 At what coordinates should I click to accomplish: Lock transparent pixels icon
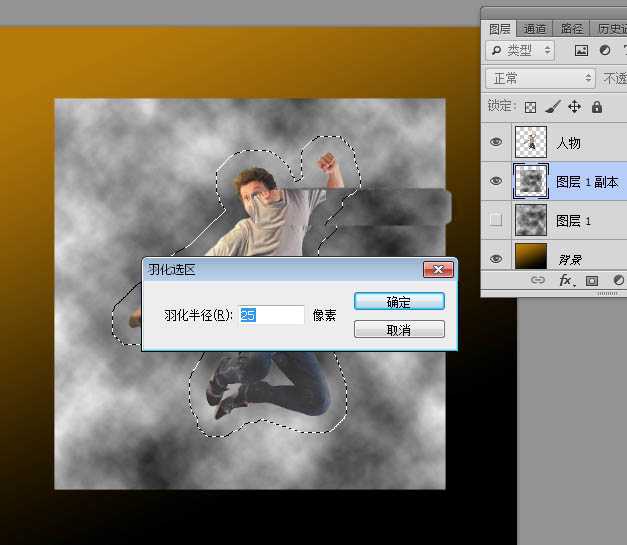[x=531, y=107]
